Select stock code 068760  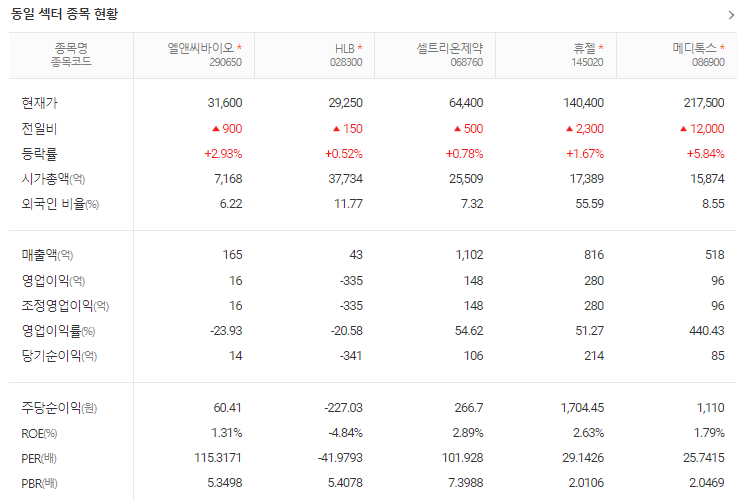467,62
